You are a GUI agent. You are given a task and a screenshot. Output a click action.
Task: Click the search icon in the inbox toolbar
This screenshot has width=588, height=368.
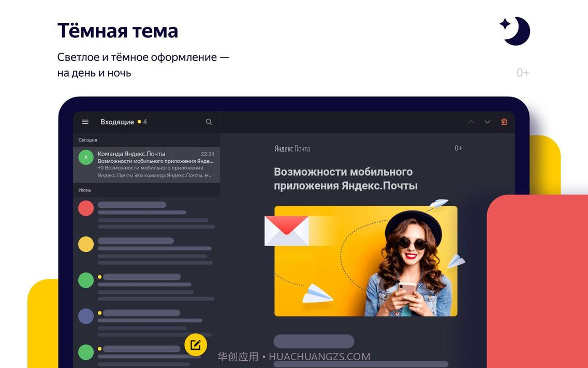(209, 121)
